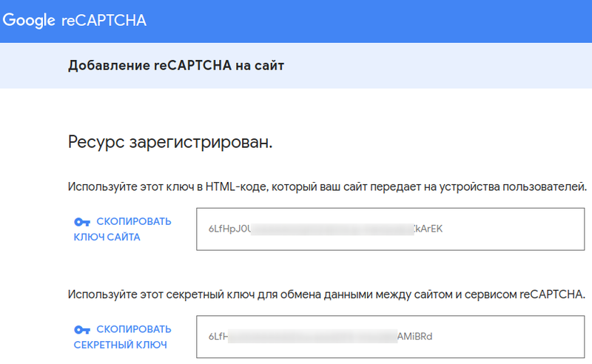Click the text Ресурс зарегистрирован.
This screenshot has height=364, width=592.
point(170,143)
